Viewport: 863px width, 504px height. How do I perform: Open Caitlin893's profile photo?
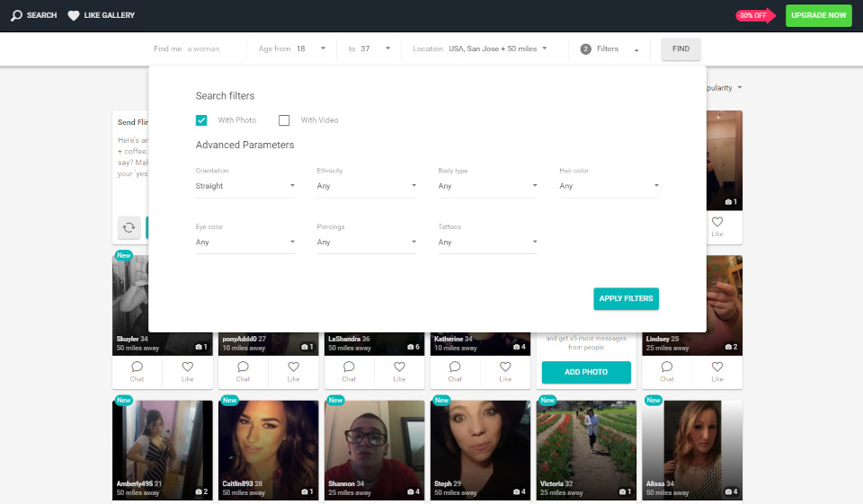[268, 445]
